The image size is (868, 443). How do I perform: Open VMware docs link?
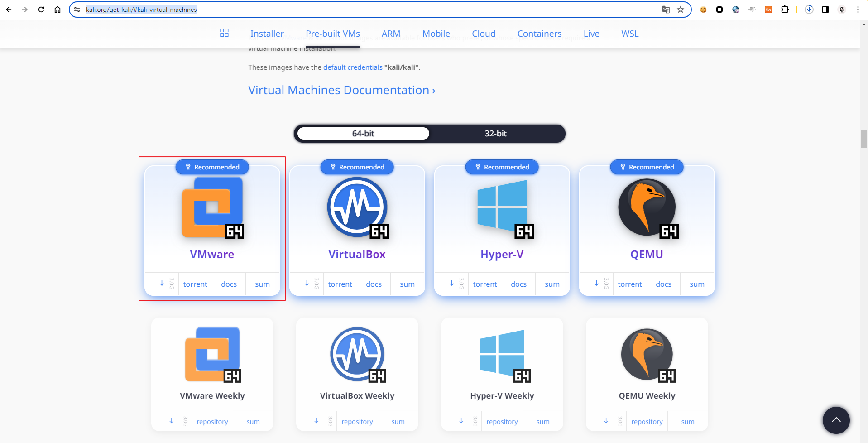229,284
